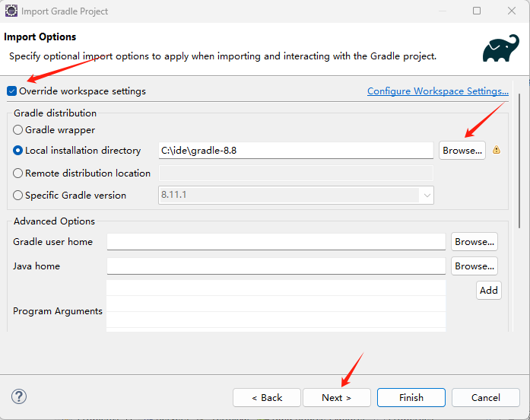This screenshot has height=420, width=530.
Task: Click the Program Arguments list box
Action: coord(276,306)
